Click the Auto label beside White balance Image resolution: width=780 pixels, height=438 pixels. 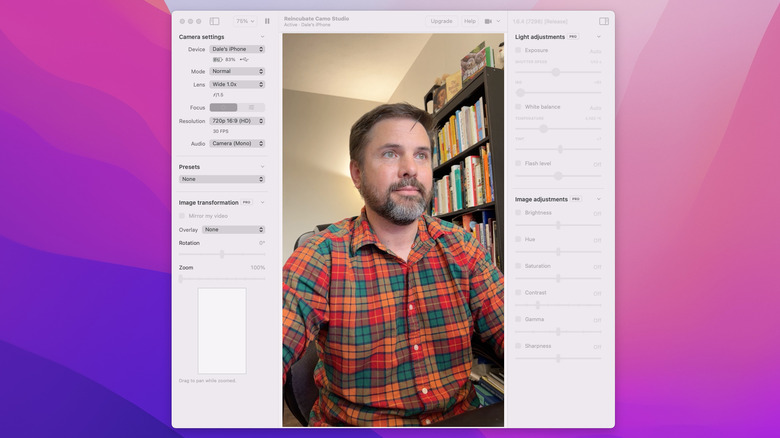(x=595, y=108)
